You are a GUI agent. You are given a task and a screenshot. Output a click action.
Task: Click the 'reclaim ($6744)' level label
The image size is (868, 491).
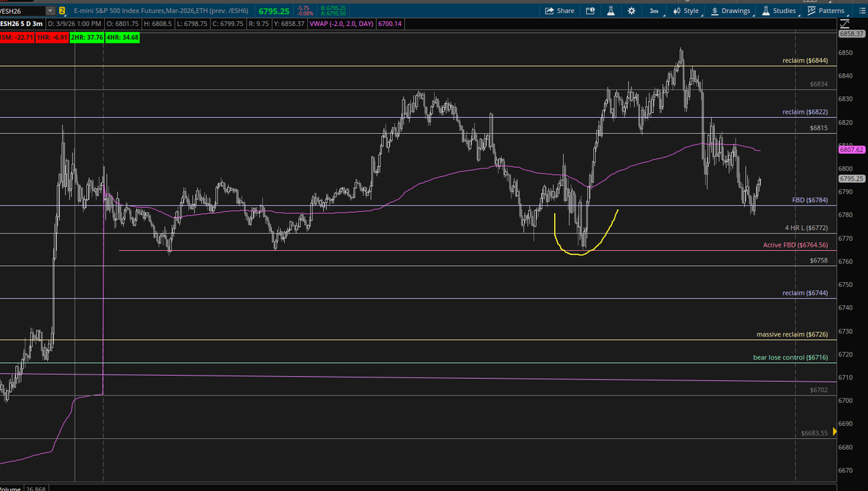(805, 293)
